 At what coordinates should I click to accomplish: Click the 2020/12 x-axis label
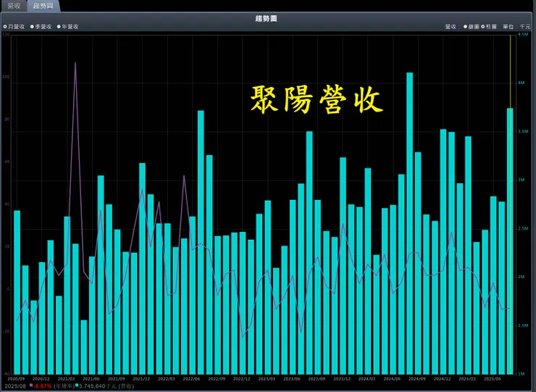point(41,379)
